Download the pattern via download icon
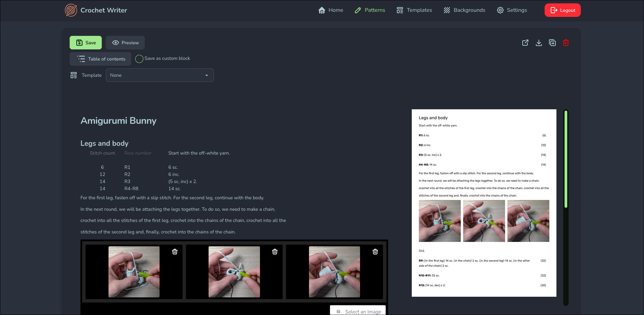Image resolution: width=644 pixels, height=315 pixels. pyautogui.click(x=539, y=43)
